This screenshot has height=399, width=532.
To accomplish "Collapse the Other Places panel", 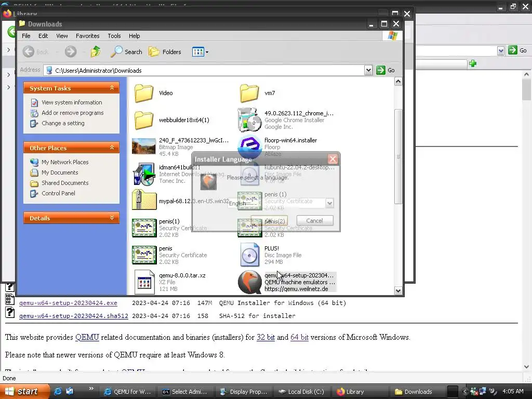I will pyautogui.click(x=112, y=148).
